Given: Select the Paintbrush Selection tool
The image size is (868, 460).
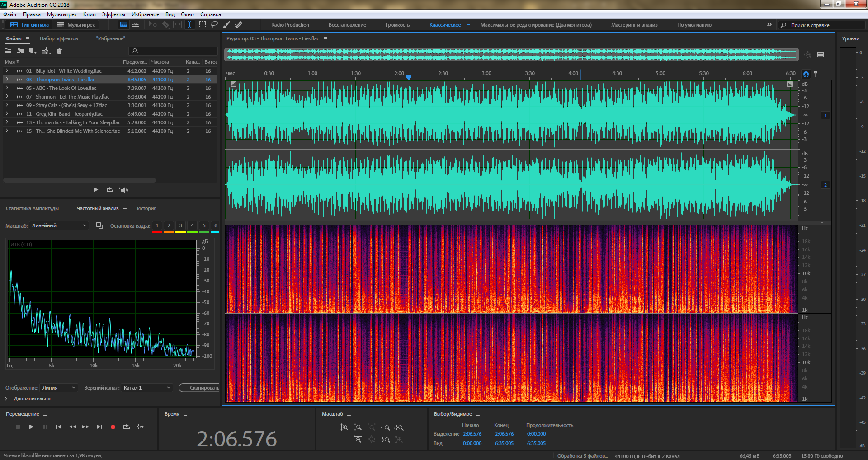Looking at the screenshot, I should click(226, 25).
